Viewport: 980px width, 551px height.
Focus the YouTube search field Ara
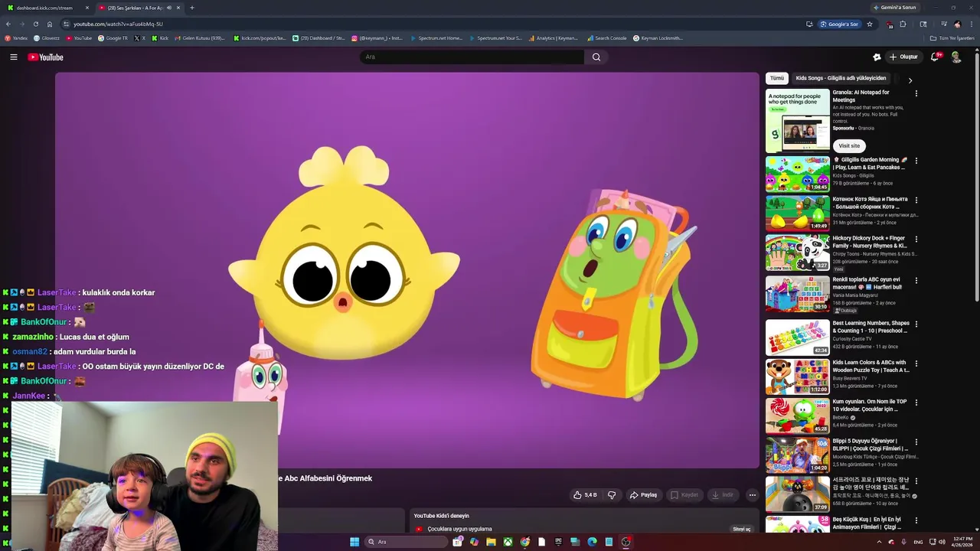click(472, 57)
